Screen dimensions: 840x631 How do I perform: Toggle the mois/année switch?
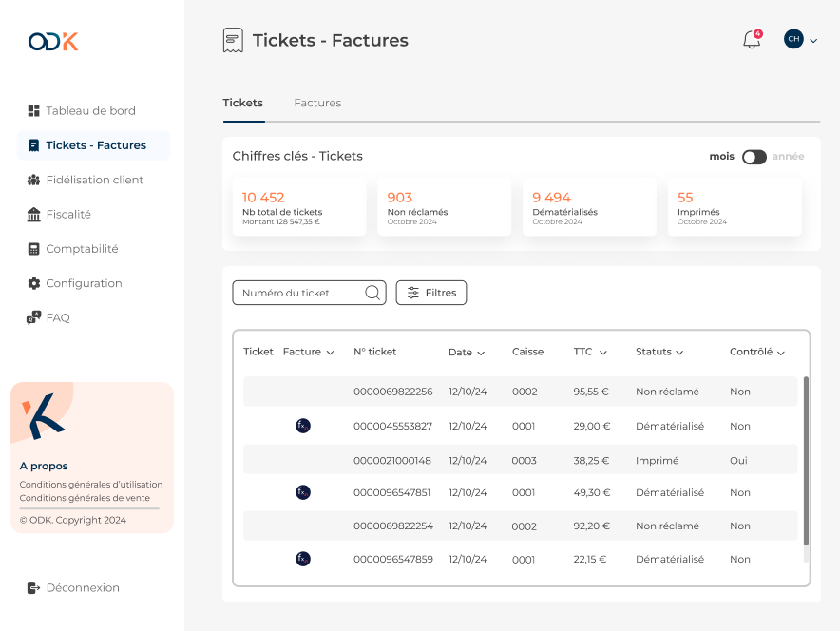click(x=754, y=157)
